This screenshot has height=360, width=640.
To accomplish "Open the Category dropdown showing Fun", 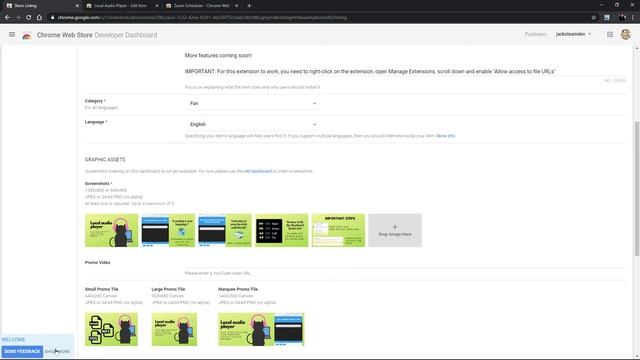I will 252,104.
